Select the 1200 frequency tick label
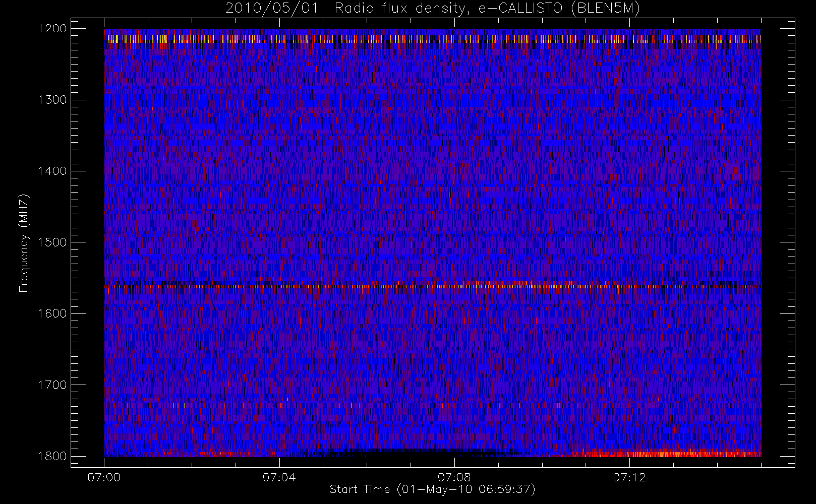Screen dimensions: 816x504 pos(52,29)
